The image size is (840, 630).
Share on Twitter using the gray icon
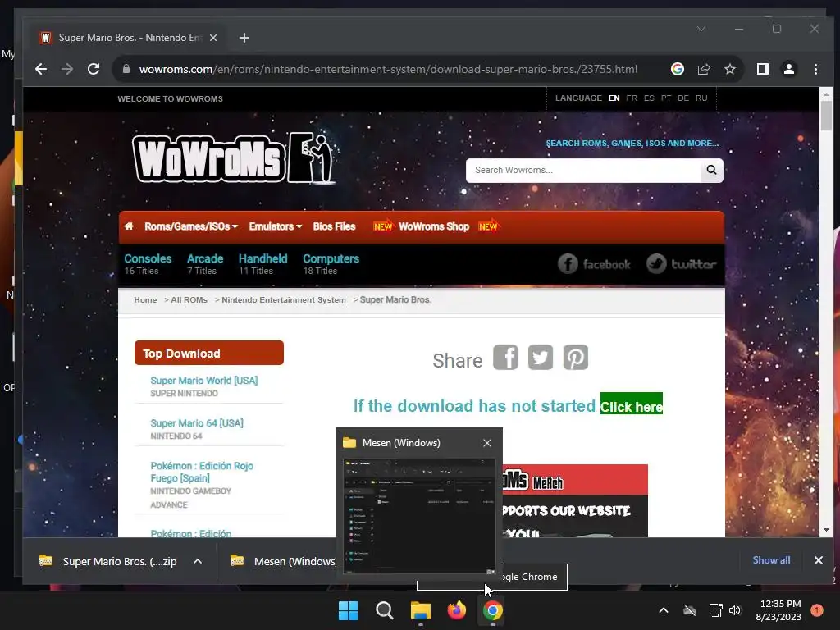pos(540,358)
